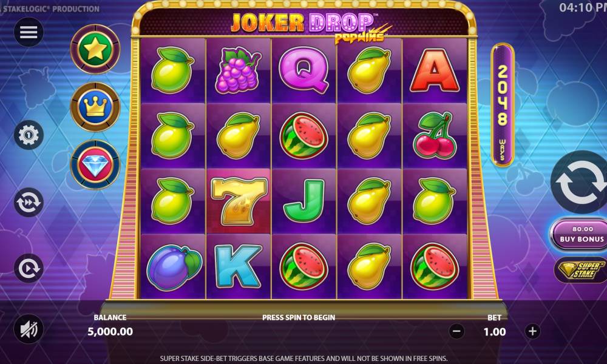Click the balance amount 5,000.00
This screenshot has height=364, width=607.
[x=110, y=331]
